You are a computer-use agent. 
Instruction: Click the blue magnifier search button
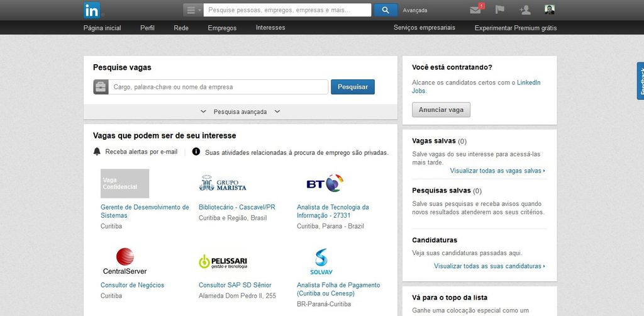click(386, 10)
